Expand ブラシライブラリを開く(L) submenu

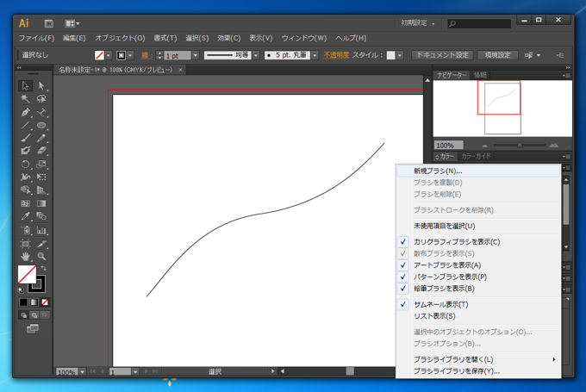(478, 359)
